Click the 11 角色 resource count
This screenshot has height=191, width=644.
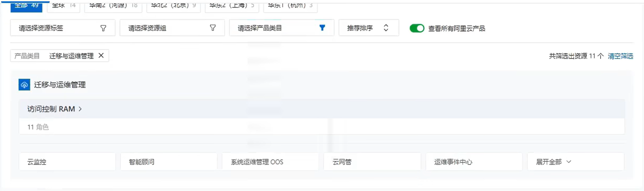coord(38,127)
